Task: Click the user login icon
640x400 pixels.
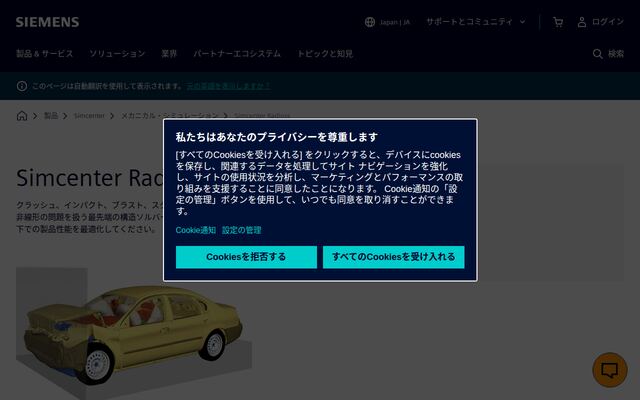Action: click(x=582, y=22)
